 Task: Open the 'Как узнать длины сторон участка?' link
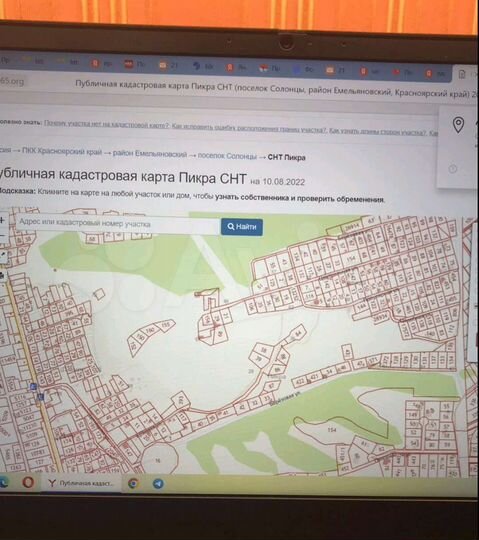(x=378, y=132)
